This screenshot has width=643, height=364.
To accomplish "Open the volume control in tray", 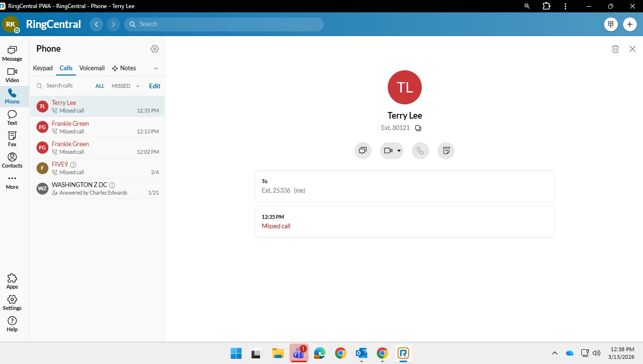I will point(597,353).
